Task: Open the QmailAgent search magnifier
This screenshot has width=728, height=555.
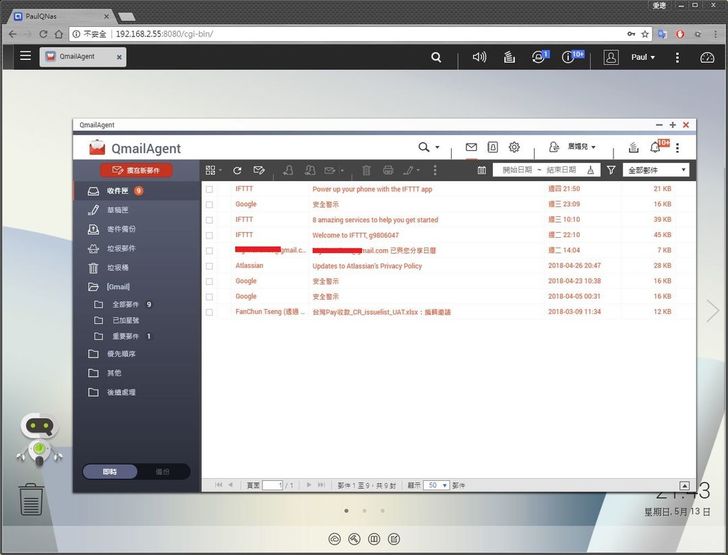Action: pos(423,147)
